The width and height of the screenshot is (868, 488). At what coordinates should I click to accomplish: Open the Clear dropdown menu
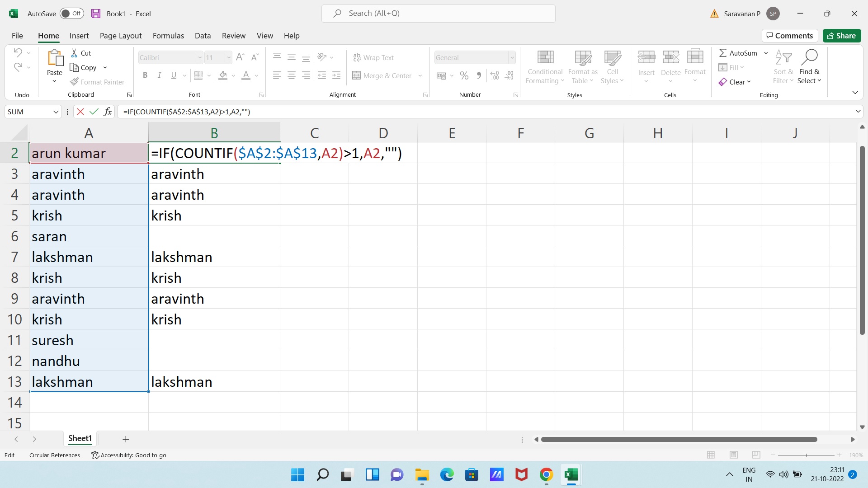tap(740, 82)
